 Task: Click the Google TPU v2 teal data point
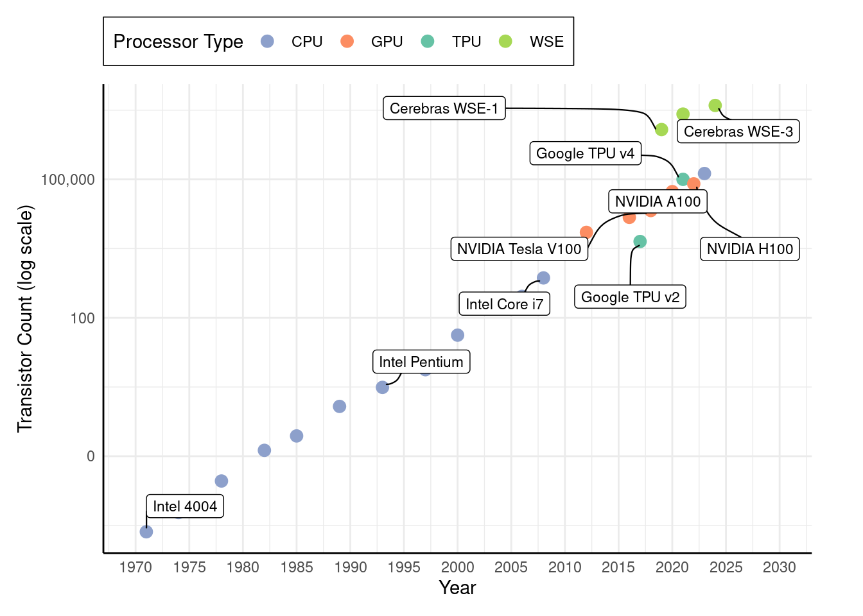tap(640, 242)
